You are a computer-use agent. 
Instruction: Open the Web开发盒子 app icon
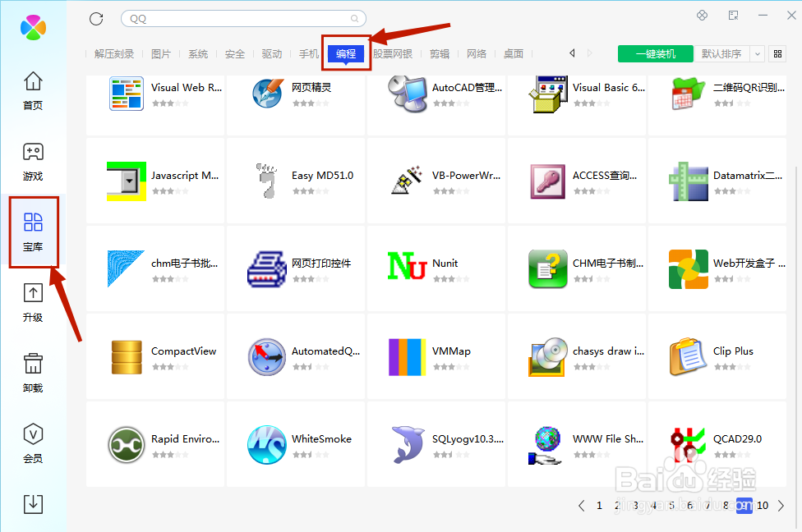[689, 269]
